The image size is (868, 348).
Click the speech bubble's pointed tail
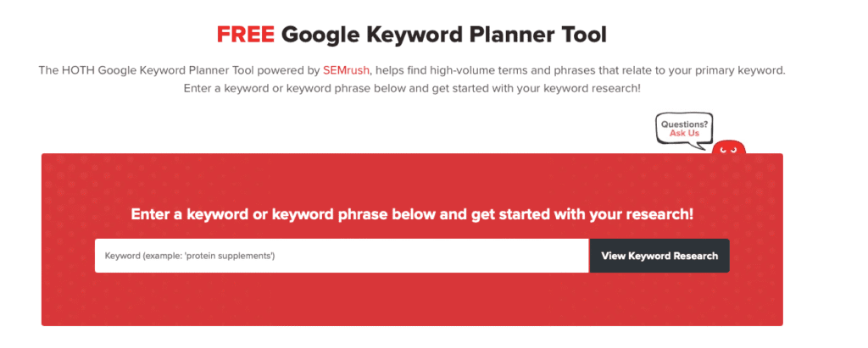click(701, 146)
